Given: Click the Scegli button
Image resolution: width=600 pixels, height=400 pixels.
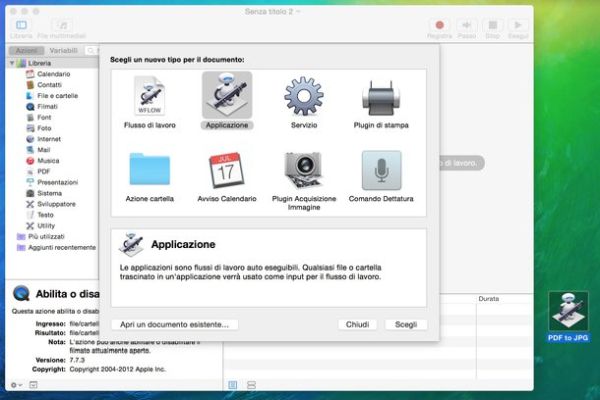Looking at the screenshot, I should (405, 325).
